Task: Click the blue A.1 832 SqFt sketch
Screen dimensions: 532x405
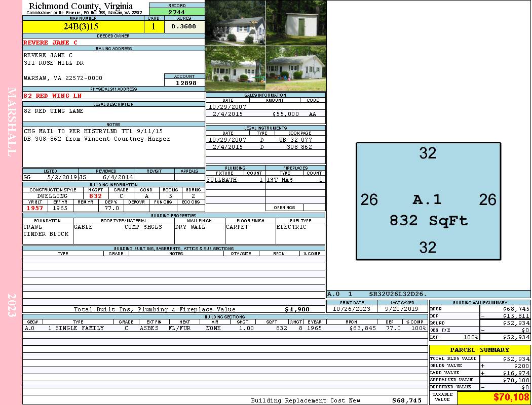Action: 428,201
